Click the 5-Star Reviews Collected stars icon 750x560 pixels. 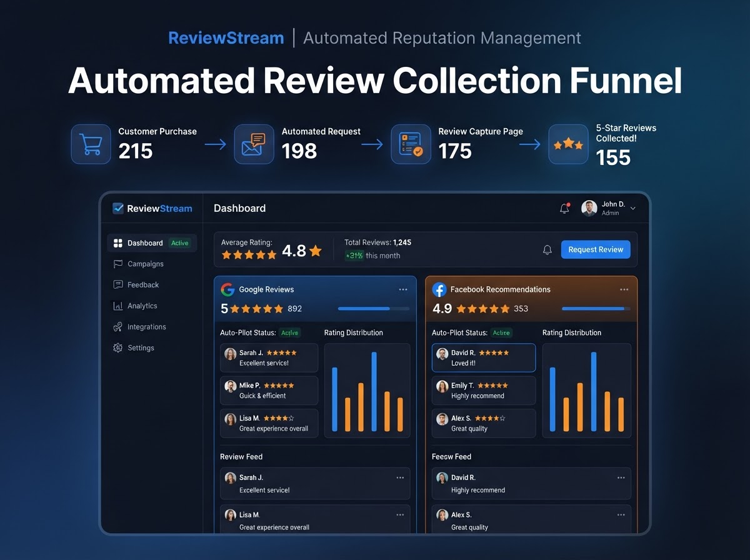568,144
